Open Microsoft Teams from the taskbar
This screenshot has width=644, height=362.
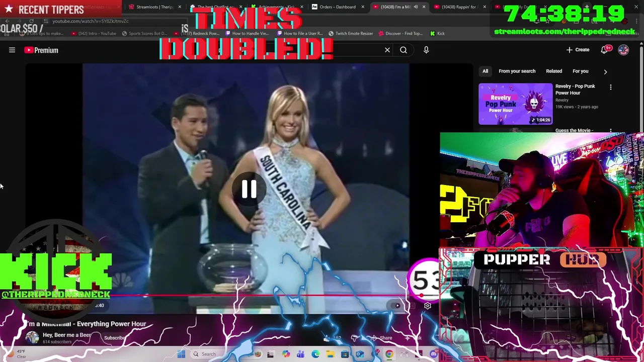(x=300, y=354)
